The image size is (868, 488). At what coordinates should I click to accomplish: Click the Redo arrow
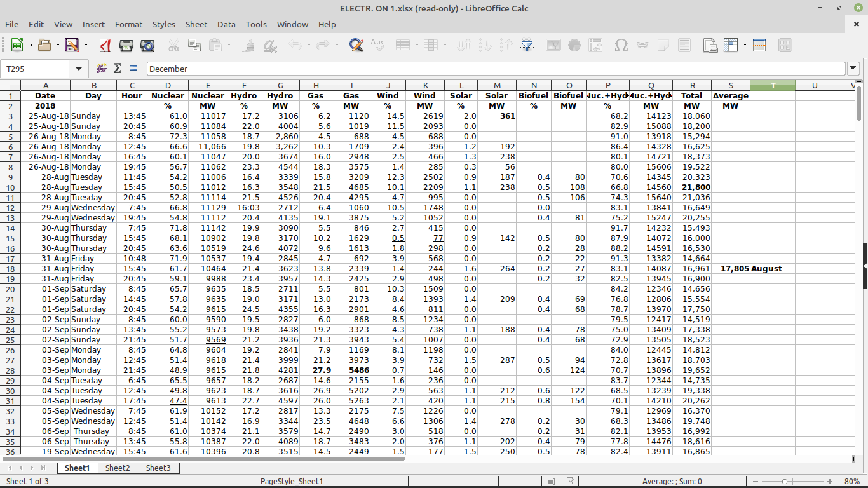[322, 45]
